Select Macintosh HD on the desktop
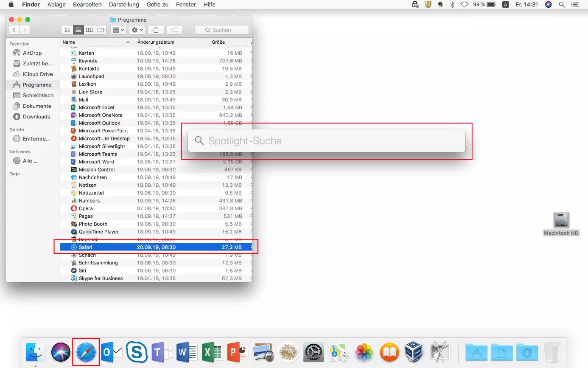The image size is (588, 368). (x=561, y=224)
